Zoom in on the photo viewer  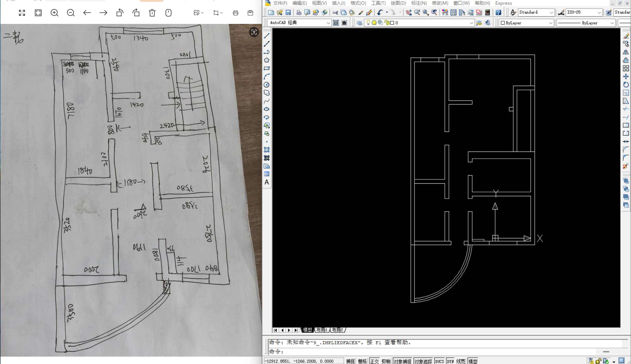[x=54, y=13]
